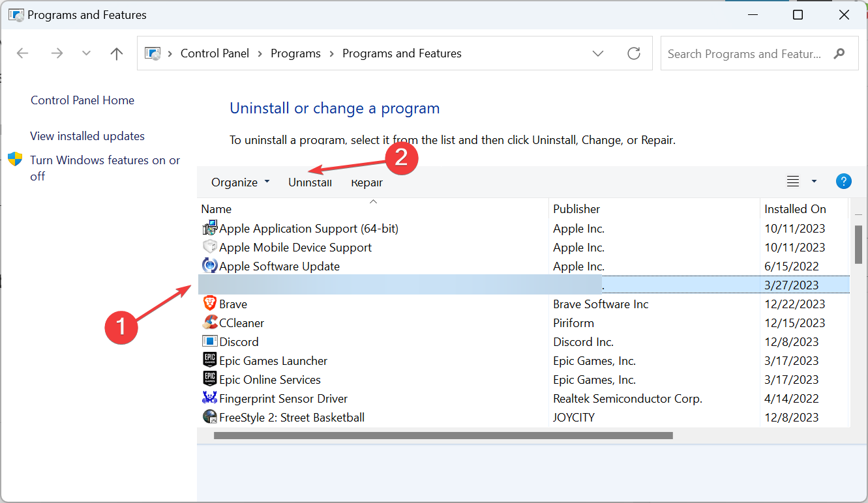The height and width of the screenshot is (503, 868).
Task: Click publisher Piriform in CCleaner row
Action: pos(573,323)
